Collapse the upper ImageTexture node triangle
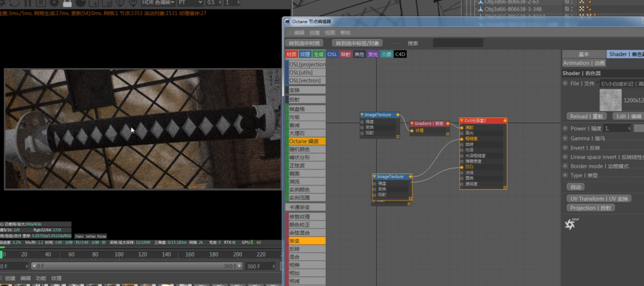The image size is (644, 286). click(x=362, y=115)
